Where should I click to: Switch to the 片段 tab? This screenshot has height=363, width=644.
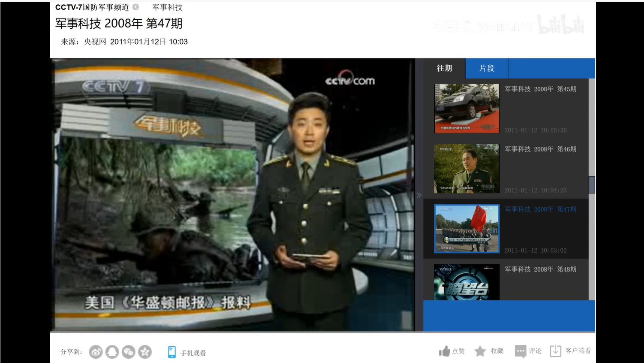(x=487, y=69)
